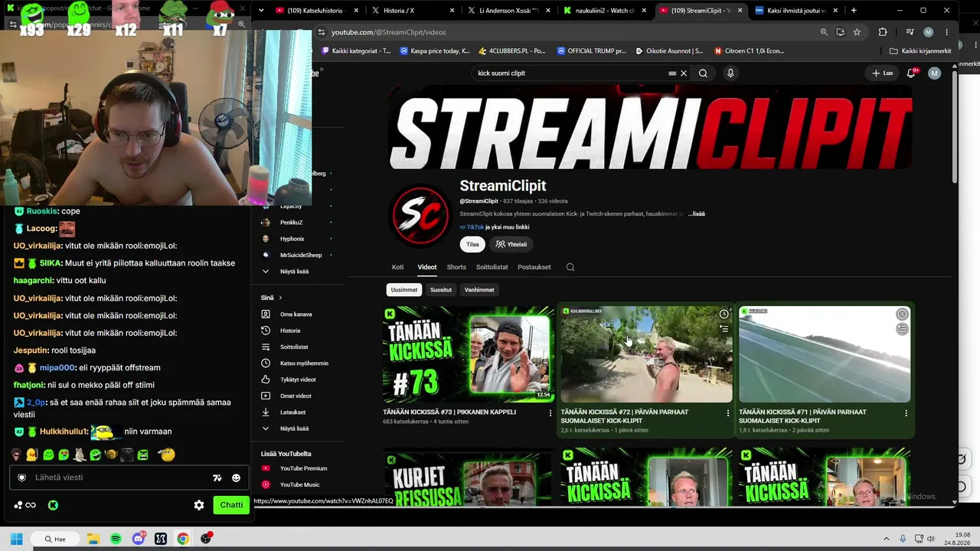Open the translate icon in chat input
Image resolution: width=980 pixels, height=551 pixels.
217,478
